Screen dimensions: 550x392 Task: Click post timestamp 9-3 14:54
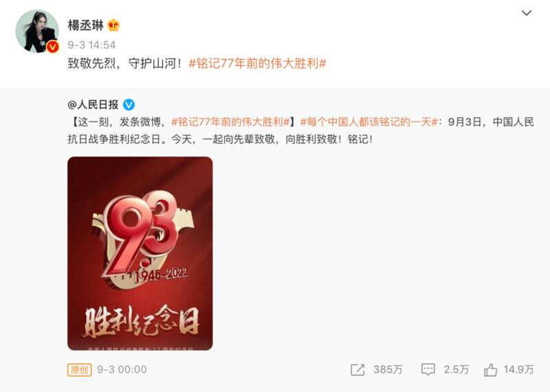tap(91, 45)
